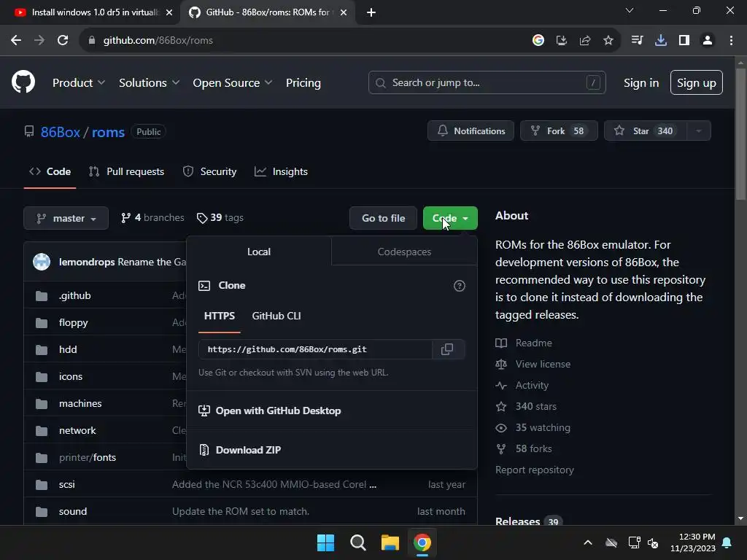
Task: Expand the Solutions menu
Action: point(149,83)
